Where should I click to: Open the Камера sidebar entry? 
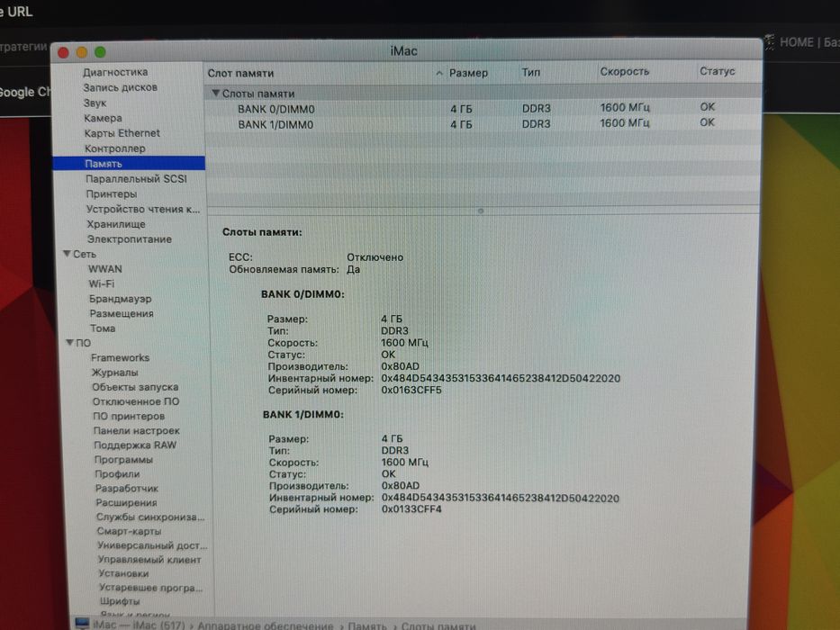tap(103, 118)
